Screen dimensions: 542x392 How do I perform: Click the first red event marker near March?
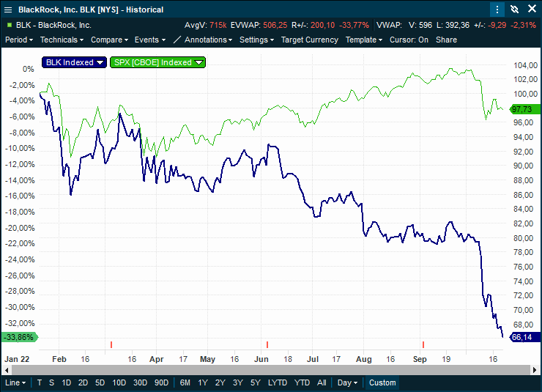(x=111, y=344)
